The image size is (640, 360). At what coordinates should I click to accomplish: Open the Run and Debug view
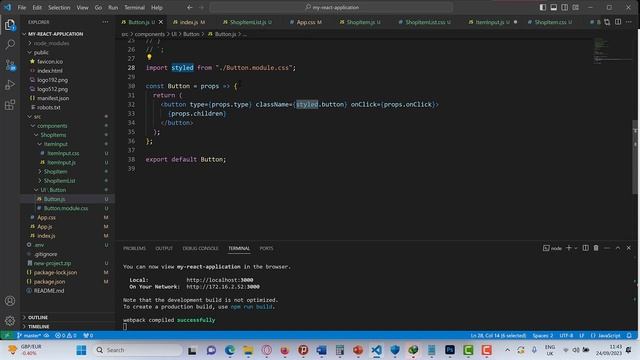coord(10,84)
